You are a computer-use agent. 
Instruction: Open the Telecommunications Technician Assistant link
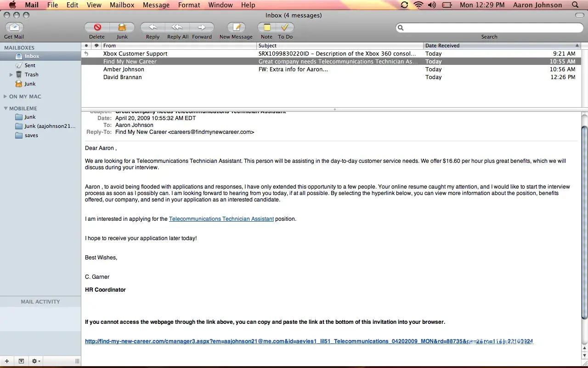tap(221, 219)
